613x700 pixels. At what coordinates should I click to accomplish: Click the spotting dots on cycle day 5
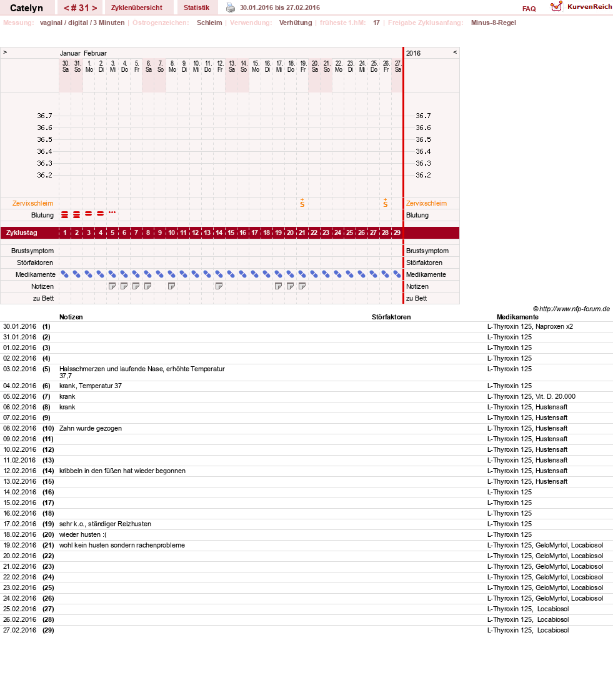pyautogui.click(x=112, y=212)
